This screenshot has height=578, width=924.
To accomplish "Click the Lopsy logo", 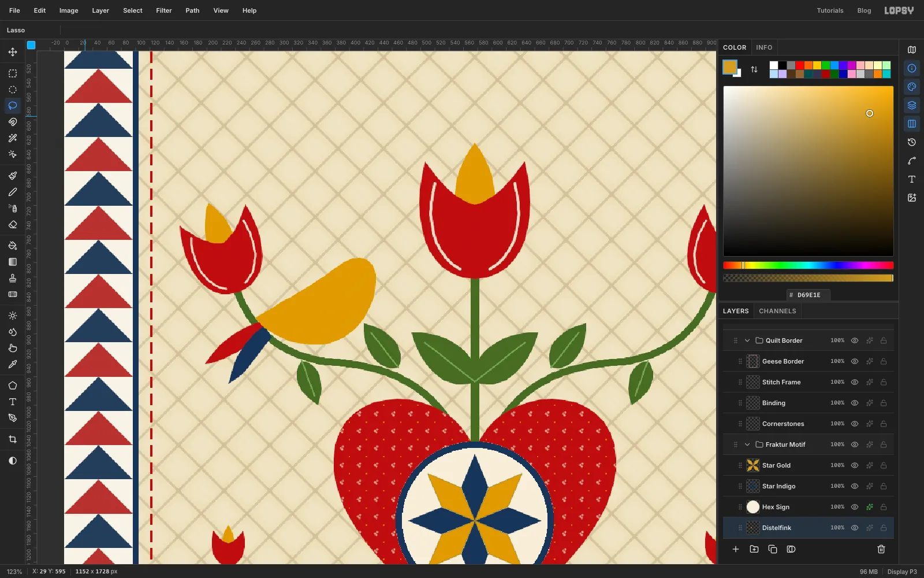I will point(899,10).
